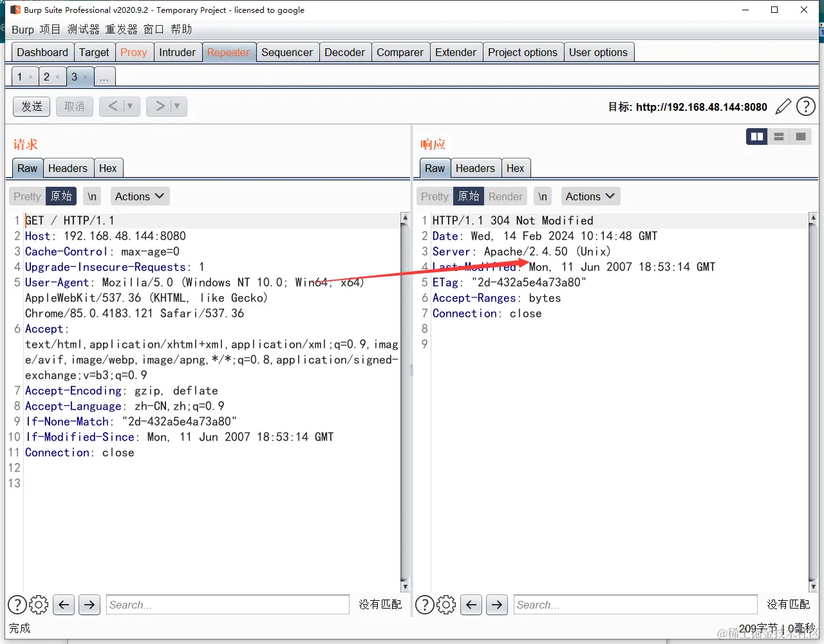
Task: Click the ETag response header line
Action: coord(509,283)
